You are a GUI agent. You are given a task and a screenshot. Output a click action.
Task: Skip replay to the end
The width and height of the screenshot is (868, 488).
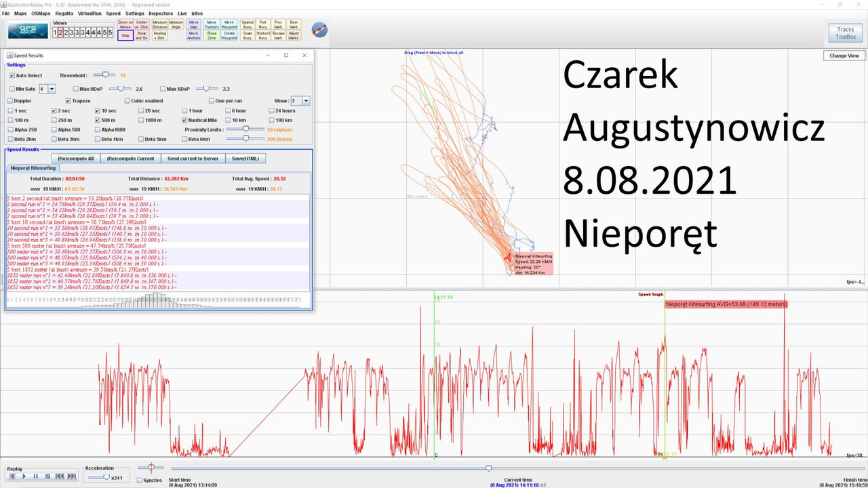click(71, 476)
